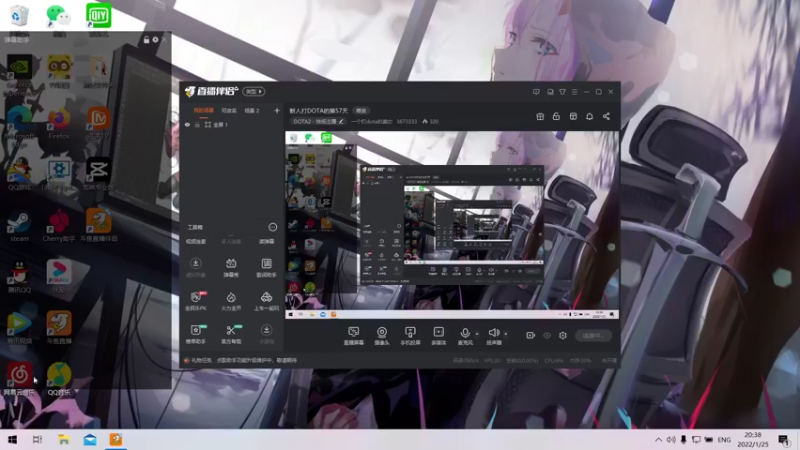This screenshot has height=450, width=800.
Task: Click the unlock padlock icon in header
Action: [x=556, y=116]
